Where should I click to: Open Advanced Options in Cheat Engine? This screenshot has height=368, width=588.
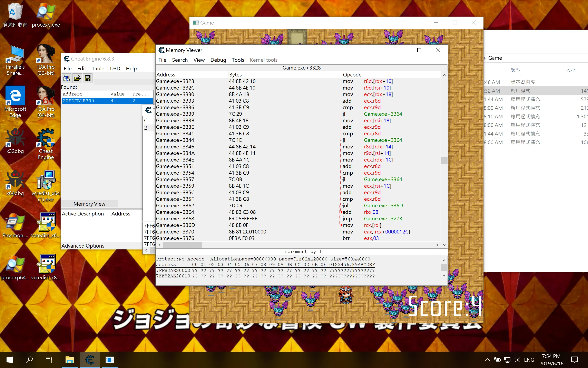tap(83, 246)
